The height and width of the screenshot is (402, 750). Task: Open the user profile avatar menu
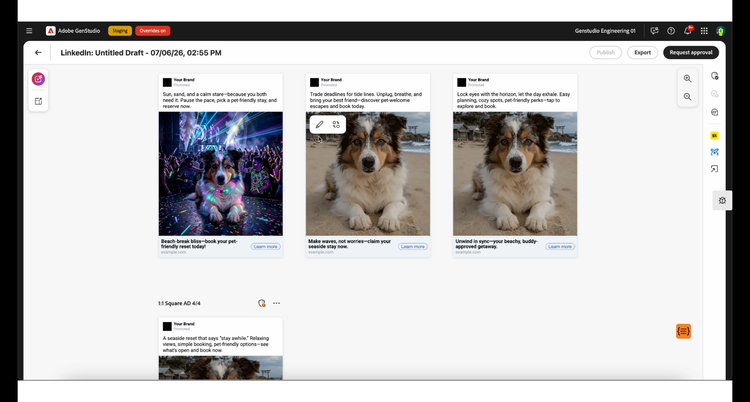click(x=721, y=31)
